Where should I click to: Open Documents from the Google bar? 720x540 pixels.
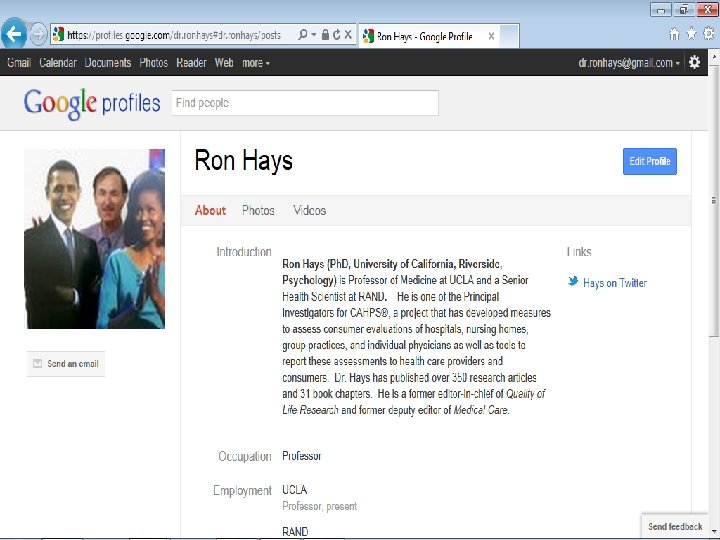(x=108, y=63)
